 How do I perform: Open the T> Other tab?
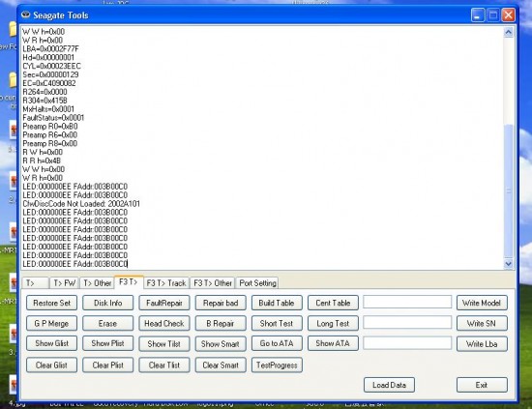(97, 283)
